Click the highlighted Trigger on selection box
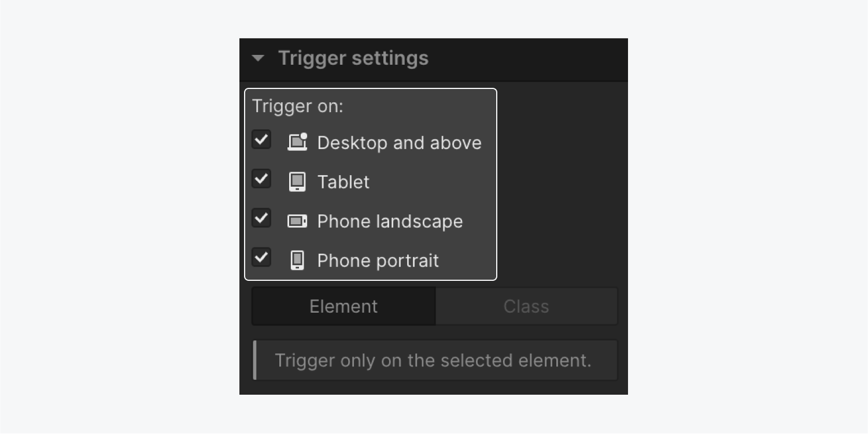Screen dimensions: 868x434 [x=371, y=184]
